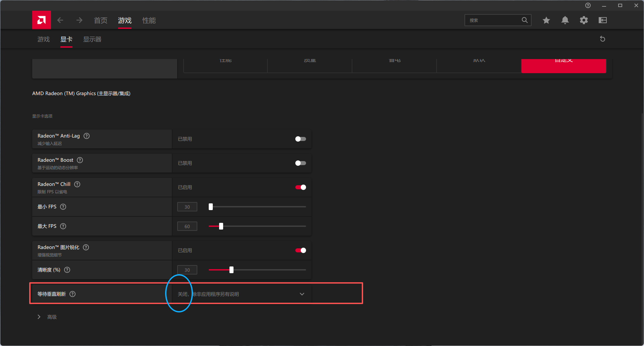Image resolution: width=644 pixels, height=346 pixels.
Task: Open the 性能 tab
Action: [149, 20]
